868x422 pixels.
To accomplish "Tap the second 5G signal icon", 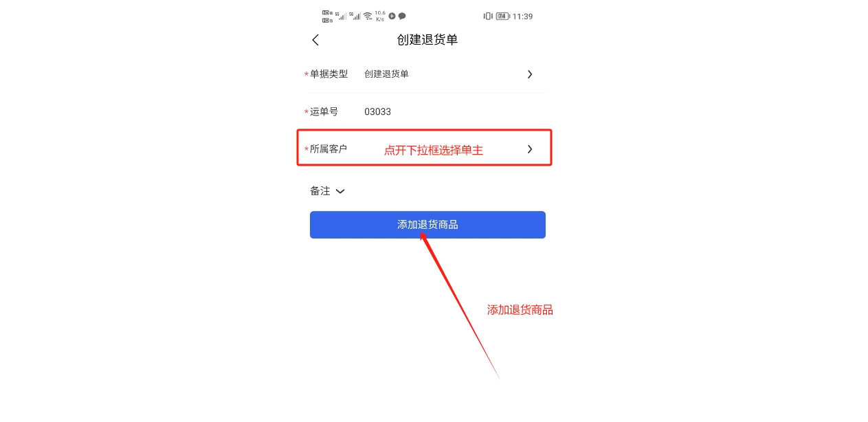I will pyautogui.click(x=355, y=16).
